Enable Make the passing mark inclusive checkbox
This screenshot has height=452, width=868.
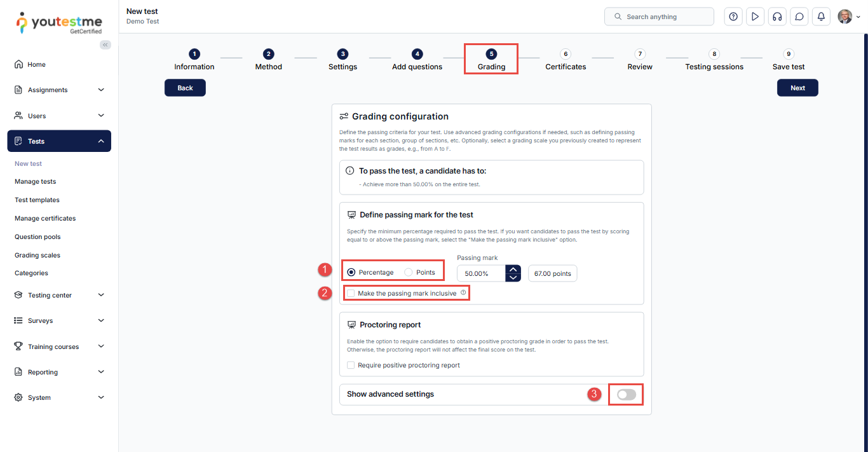351,294
